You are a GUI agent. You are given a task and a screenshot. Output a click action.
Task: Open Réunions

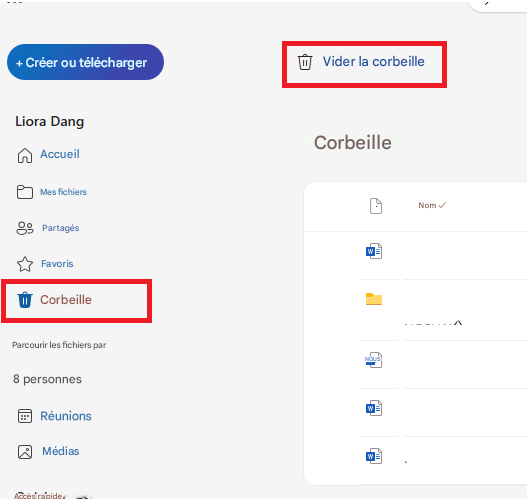pos(66,416)
